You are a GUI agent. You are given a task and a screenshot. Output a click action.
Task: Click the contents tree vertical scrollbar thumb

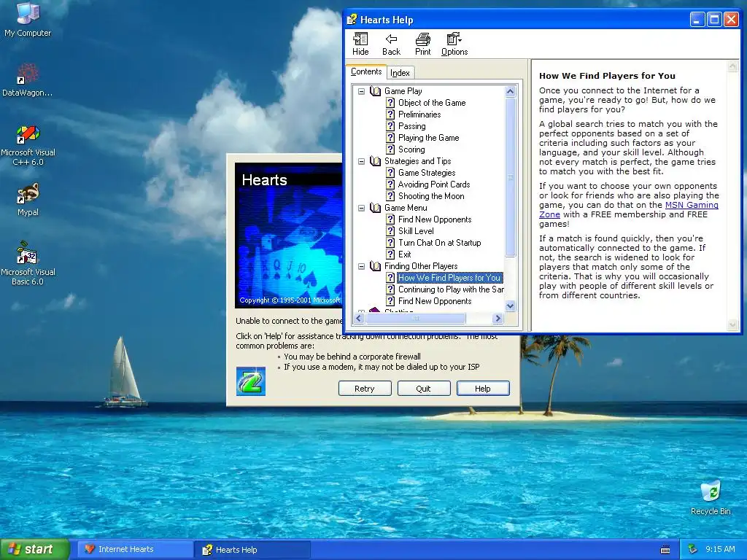510,177
